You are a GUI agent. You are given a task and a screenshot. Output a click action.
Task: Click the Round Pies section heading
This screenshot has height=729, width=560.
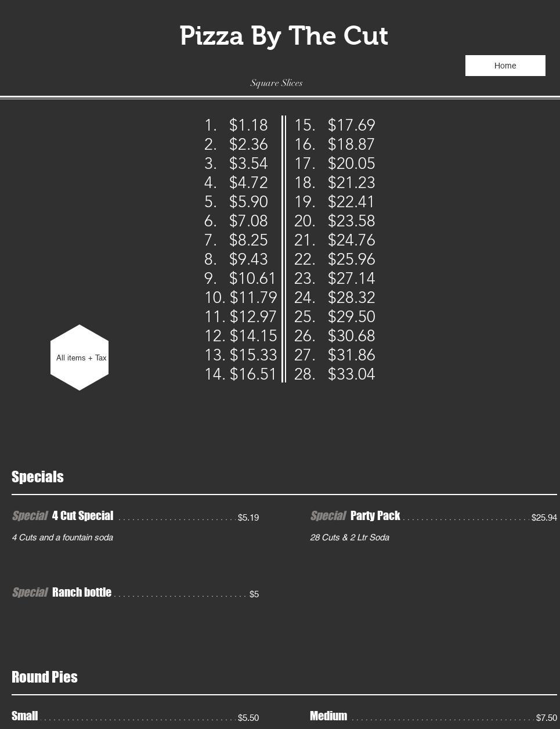pos(45,677)
